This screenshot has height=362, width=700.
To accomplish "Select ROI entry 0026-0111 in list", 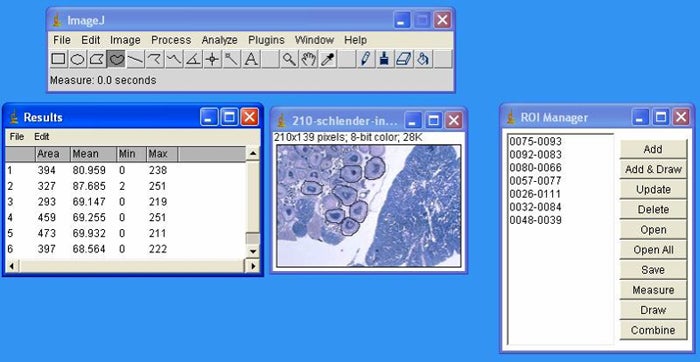I will [x=535, y=194].
